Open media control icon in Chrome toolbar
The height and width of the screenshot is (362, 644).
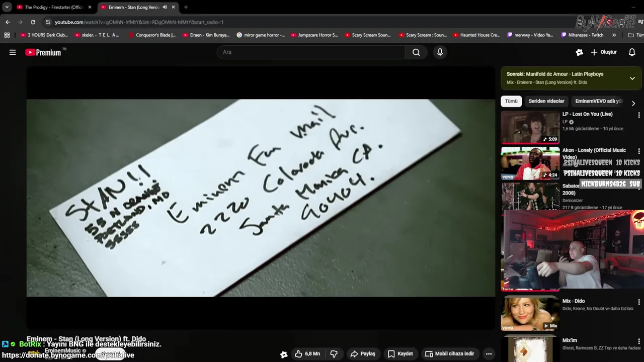click(640, 22)
